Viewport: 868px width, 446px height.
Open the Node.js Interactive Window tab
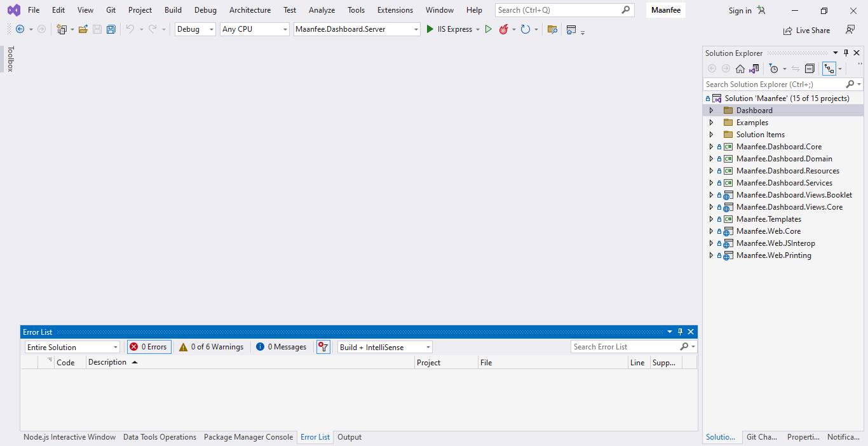(x=70, y=437)
